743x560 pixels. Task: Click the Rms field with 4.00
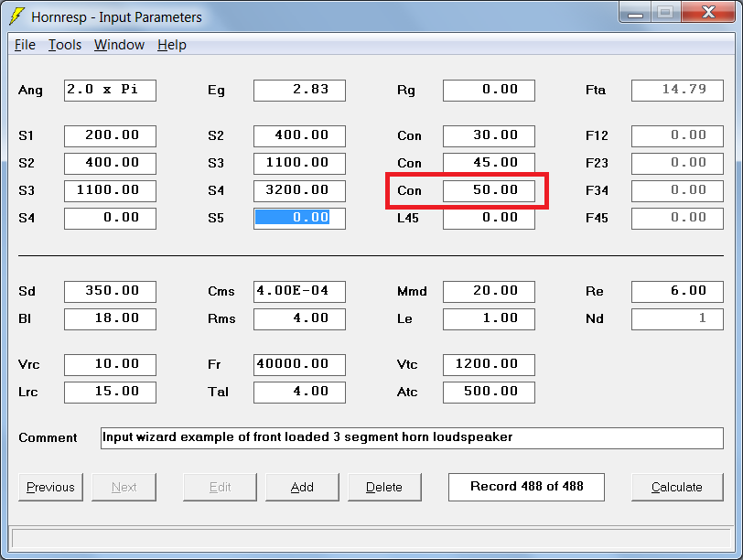coord(299,319)
